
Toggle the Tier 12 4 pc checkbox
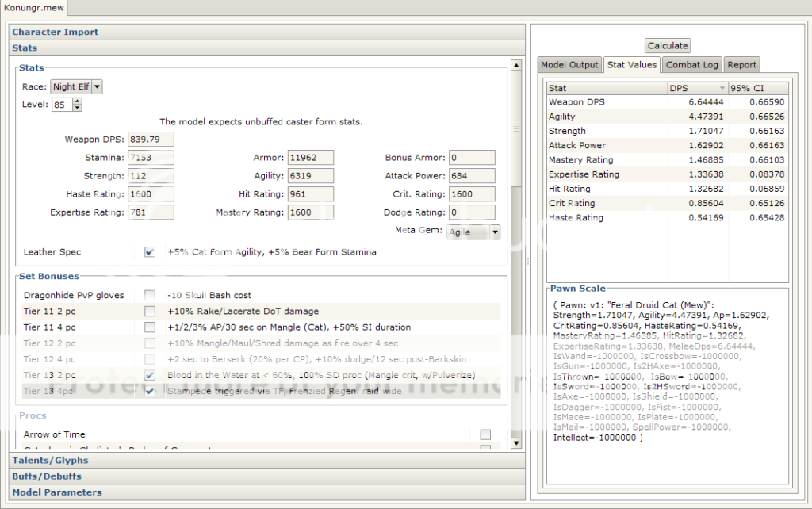(x=150, y=359)
